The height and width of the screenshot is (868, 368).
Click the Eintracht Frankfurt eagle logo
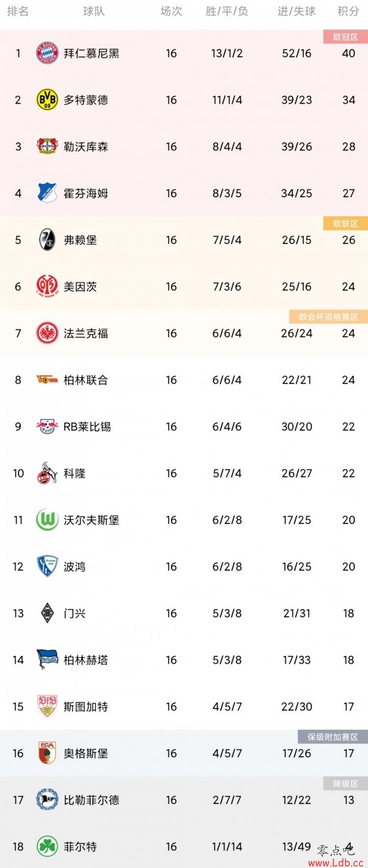pyautogui.click(x=47, y=333)
